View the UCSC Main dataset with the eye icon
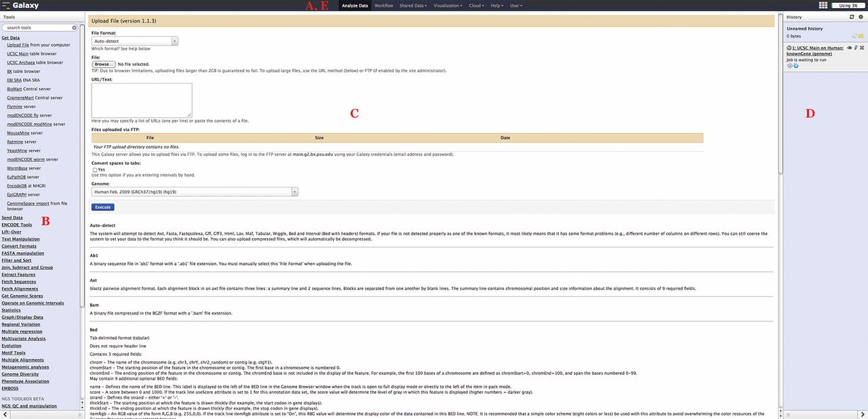This screenshot has height=419, width=868. (x=850, y=48)
